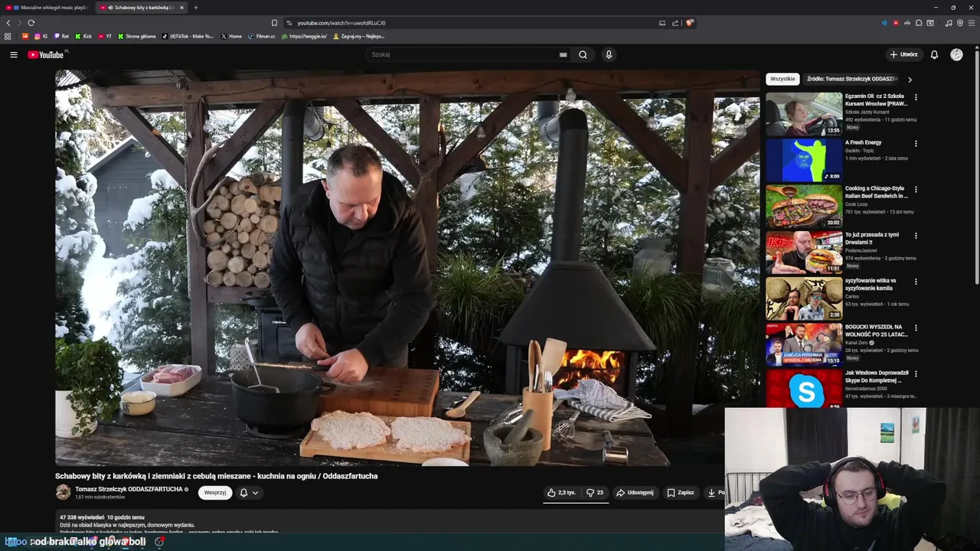Open Egzamin OII cz 2 video thumbnail
The height and width of the screenshot is (551, 980).
(804, 114)
